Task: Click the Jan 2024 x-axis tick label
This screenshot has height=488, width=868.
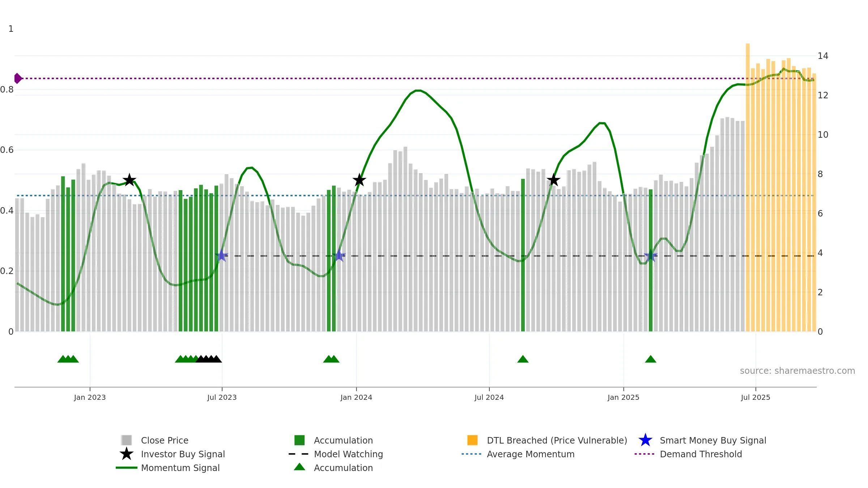Action: coord(356,397)
